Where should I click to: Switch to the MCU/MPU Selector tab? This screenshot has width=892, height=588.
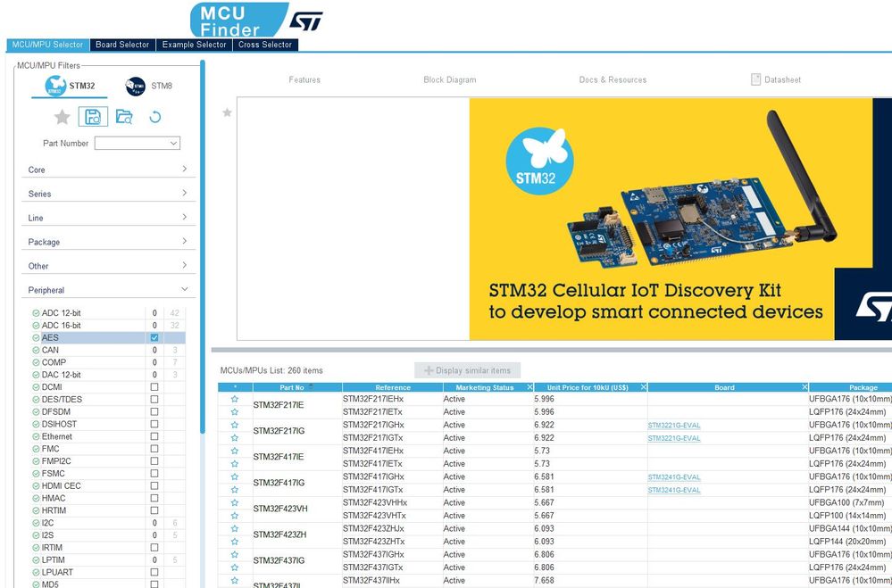click(48, 45)
